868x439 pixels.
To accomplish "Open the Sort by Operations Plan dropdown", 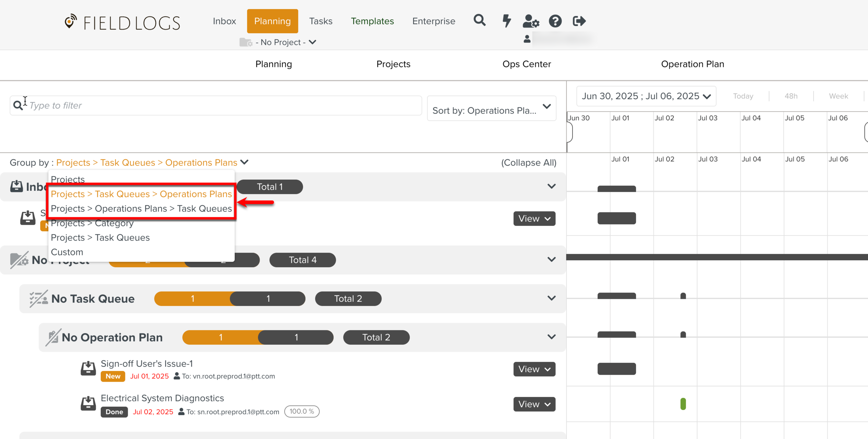I will [x=491, y=109].
